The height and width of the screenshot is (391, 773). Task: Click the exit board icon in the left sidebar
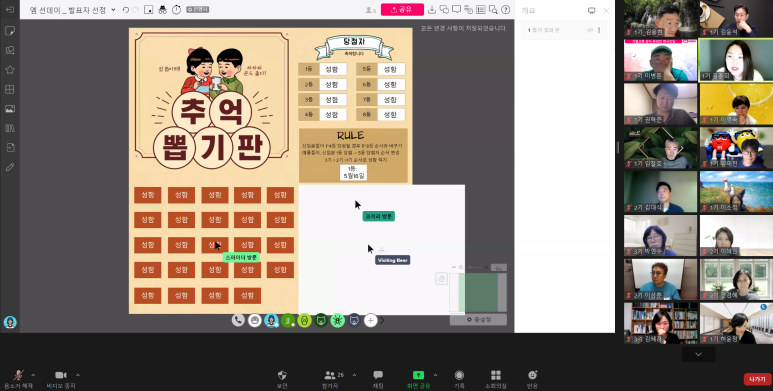pyautogui.click(x=10, y=10)
